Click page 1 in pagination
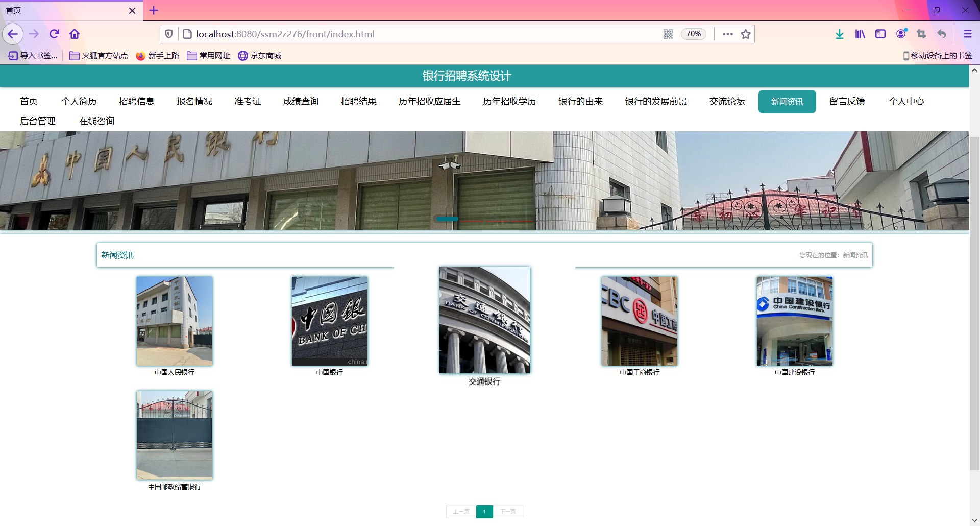 tap(484, 511)
